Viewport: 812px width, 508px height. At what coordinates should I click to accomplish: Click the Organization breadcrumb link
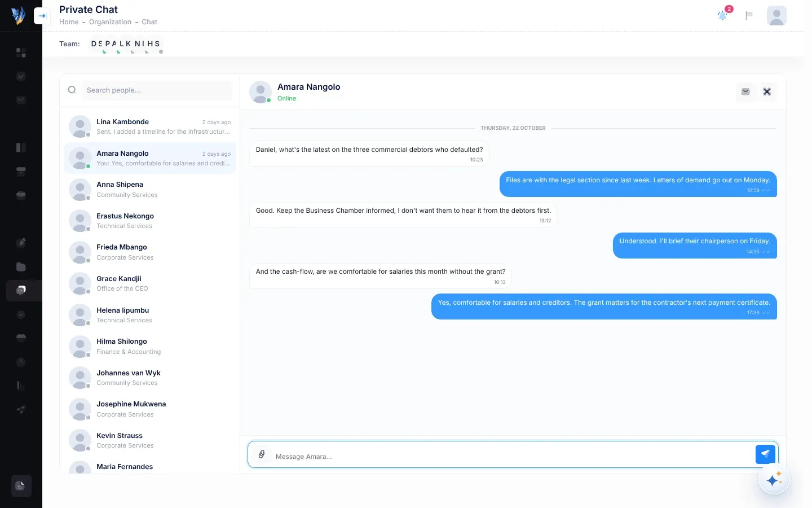[110, 22]
